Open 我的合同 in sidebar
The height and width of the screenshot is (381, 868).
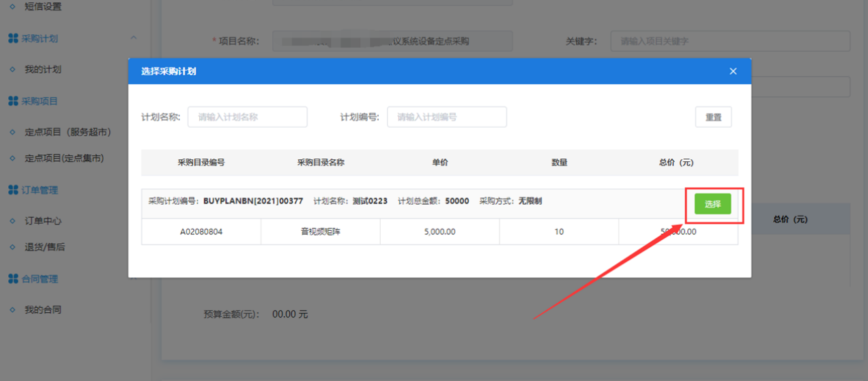coord(43,310)
